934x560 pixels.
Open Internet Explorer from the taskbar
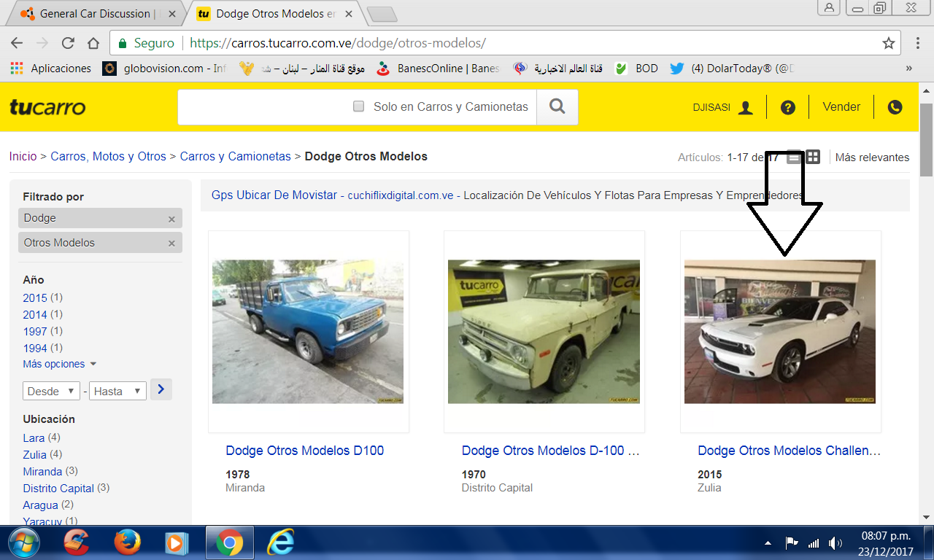click(280, 542)
